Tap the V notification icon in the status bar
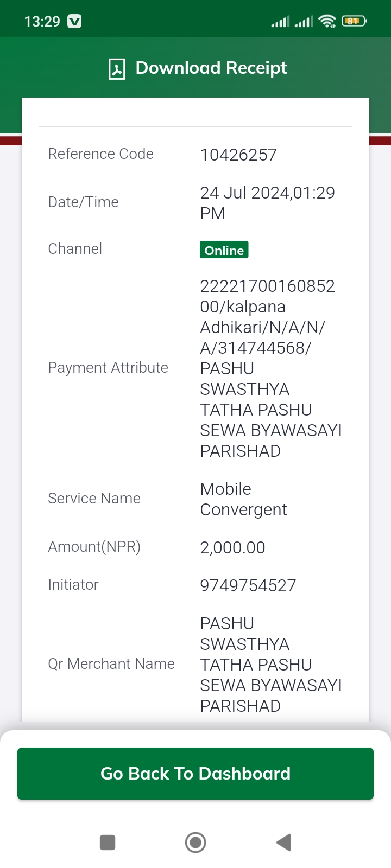 coord(74,21)
